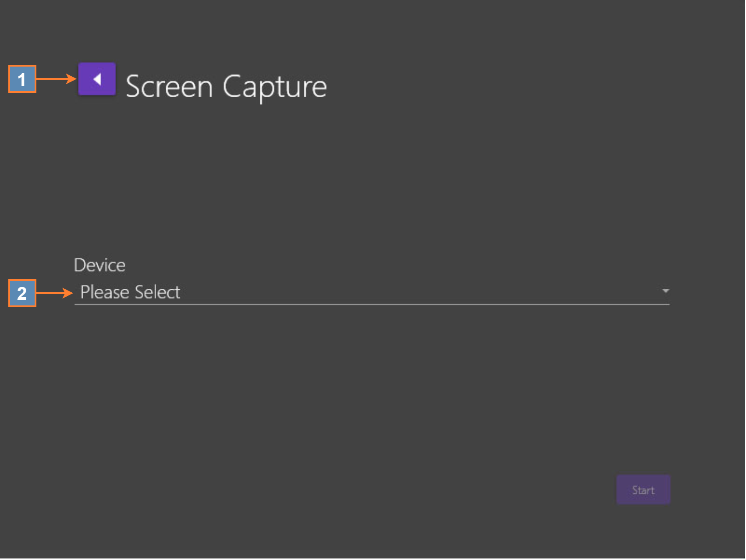The image size is (746, 560).
Task: Return to previous screen via back button
Action: pyautogui.click(x=97, y=79)
